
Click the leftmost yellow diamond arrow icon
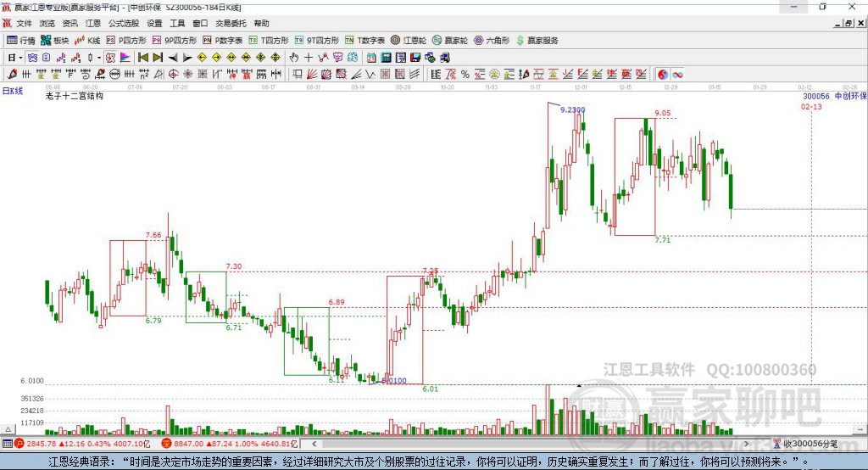(202, 58)
